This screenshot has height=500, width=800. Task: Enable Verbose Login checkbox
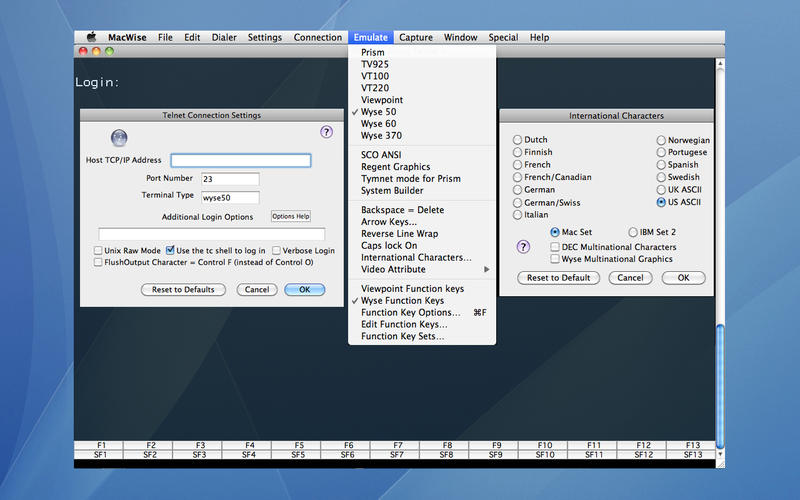276,251
